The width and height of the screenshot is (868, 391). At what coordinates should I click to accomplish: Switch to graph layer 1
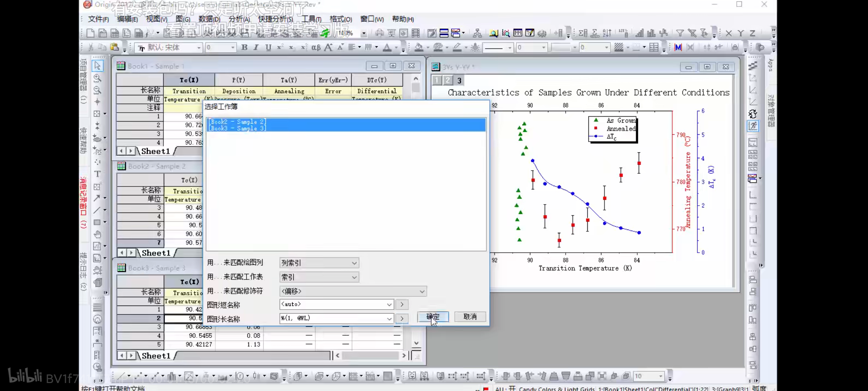[x=437, y=80]
